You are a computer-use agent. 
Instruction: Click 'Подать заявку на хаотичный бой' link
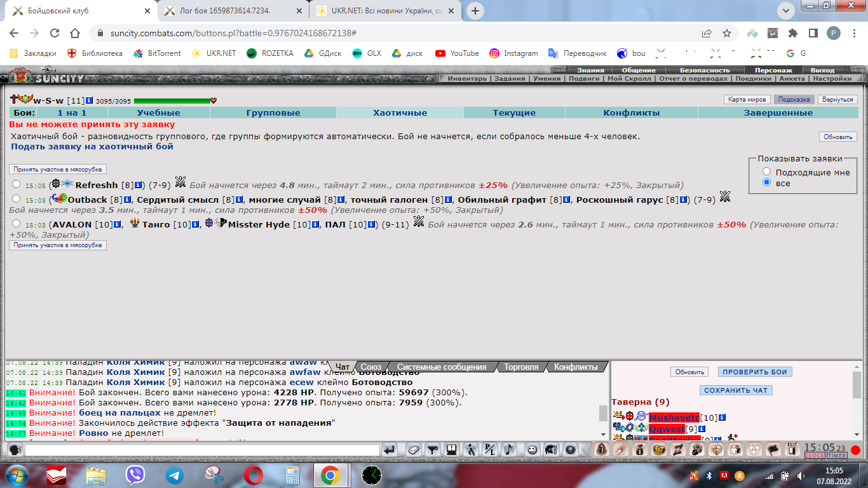pos(92,147)
